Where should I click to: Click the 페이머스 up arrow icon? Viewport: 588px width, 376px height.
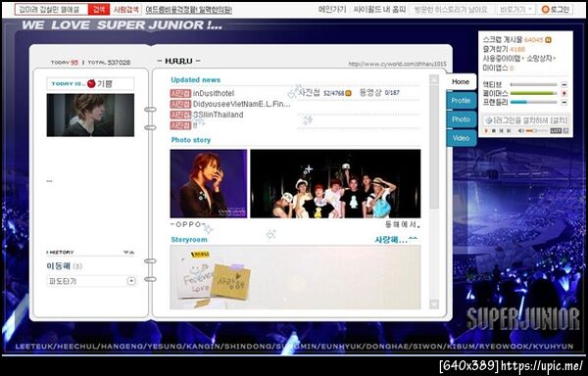click(x=564, y=93)
